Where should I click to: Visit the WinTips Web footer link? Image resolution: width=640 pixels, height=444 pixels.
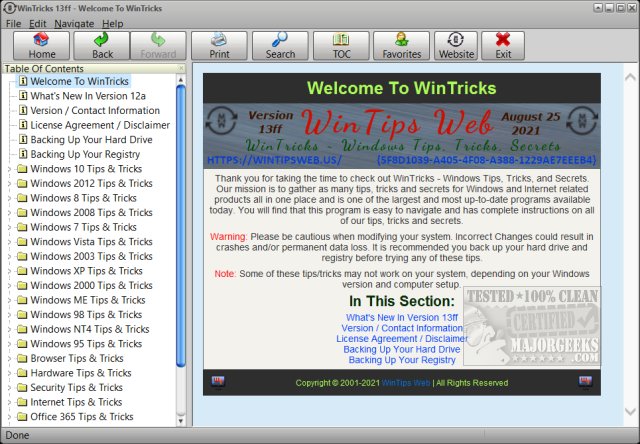pyautogui.click(x=406, y=383)
